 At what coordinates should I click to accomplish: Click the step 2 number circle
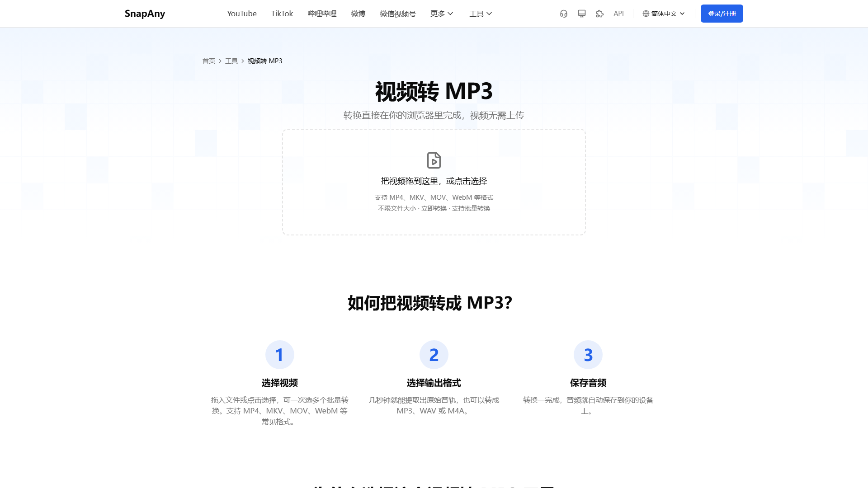pos(434,355)
